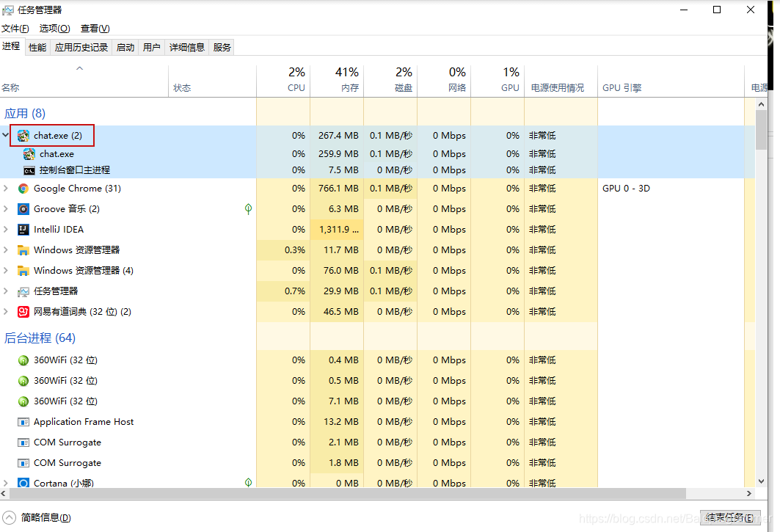Expand the Cortana (小娜) group
The width and height of the screenshot is (780, 532).
[5, 483]
